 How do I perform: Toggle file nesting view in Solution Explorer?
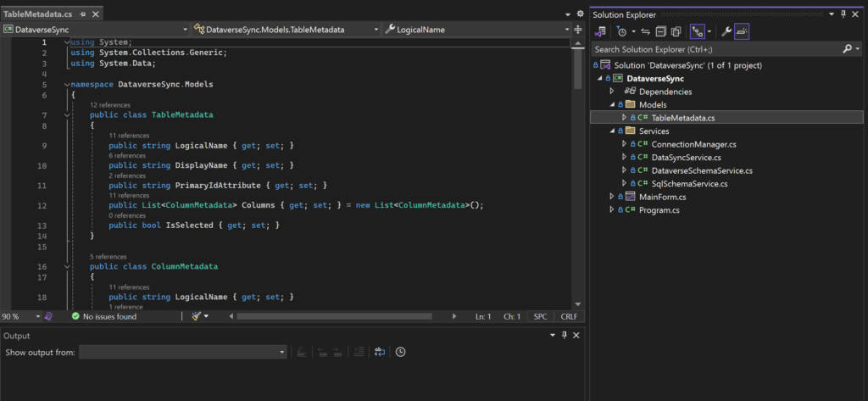[697, 32]
